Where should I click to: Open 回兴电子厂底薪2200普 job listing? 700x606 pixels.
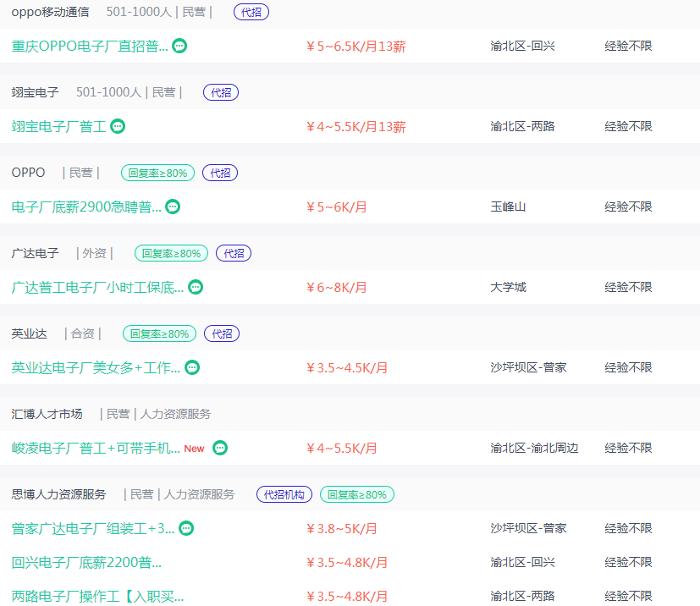tap(86, 562)
